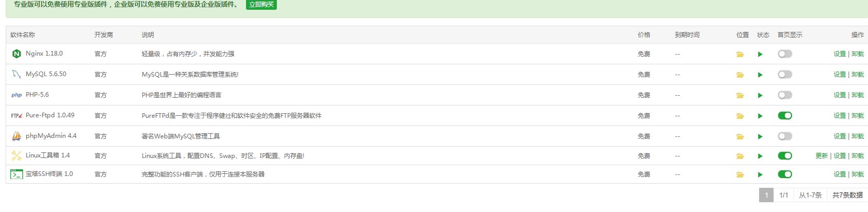Click the PHP-5.6 green status play icon
This screenshot has height=212, width=868.
click(760, 95)
